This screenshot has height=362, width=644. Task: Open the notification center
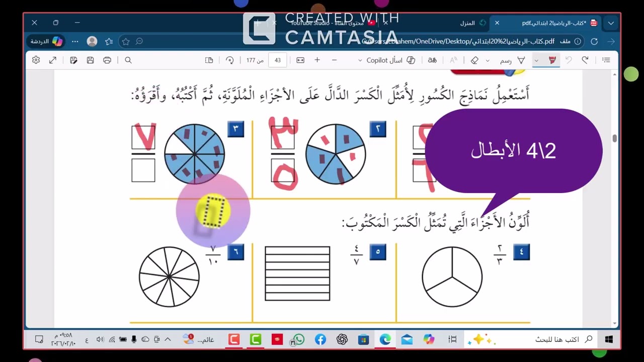click(x=39, y=340)
